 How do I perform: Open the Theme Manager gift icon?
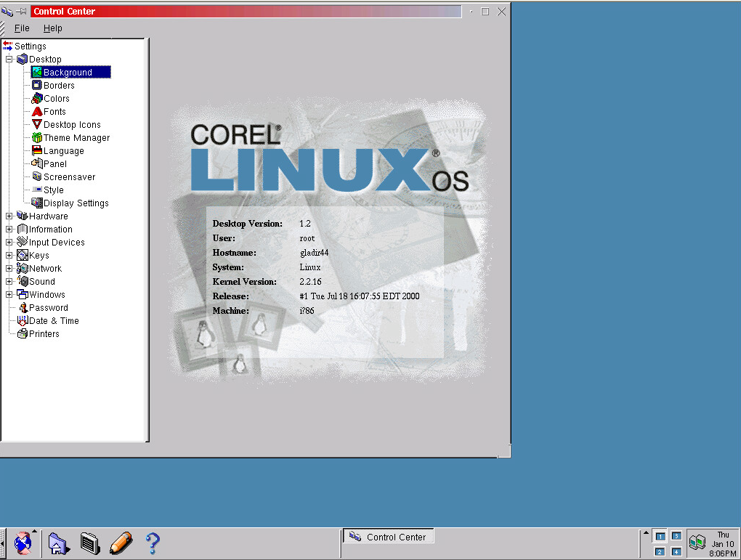[37, 138]
